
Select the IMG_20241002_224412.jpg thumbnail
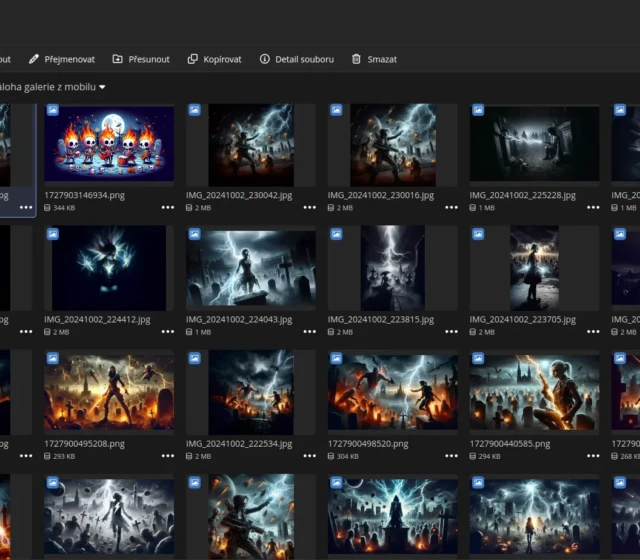[109, 268]
